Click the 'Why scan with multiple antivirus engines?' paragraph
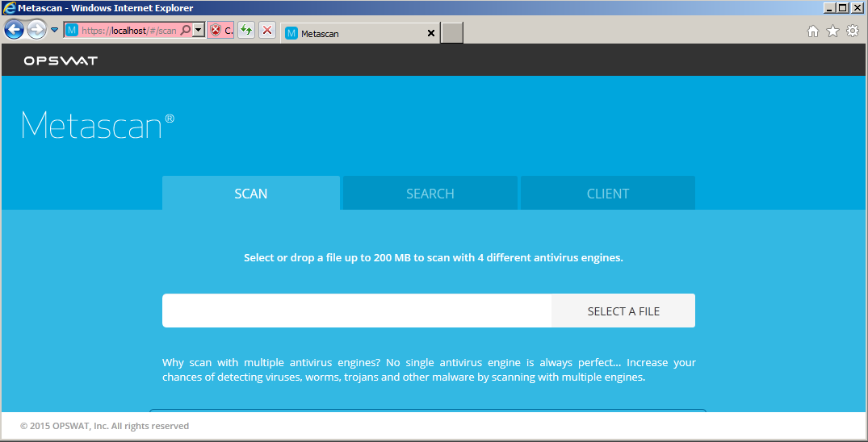This screenshot has width=868, height=442. click(429, 371)
